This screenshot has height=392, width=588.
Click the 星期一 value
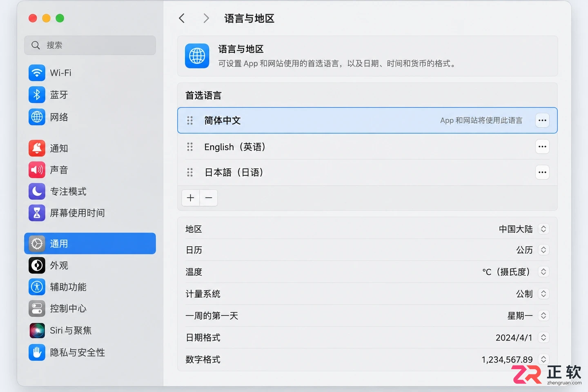pos(520,316)
